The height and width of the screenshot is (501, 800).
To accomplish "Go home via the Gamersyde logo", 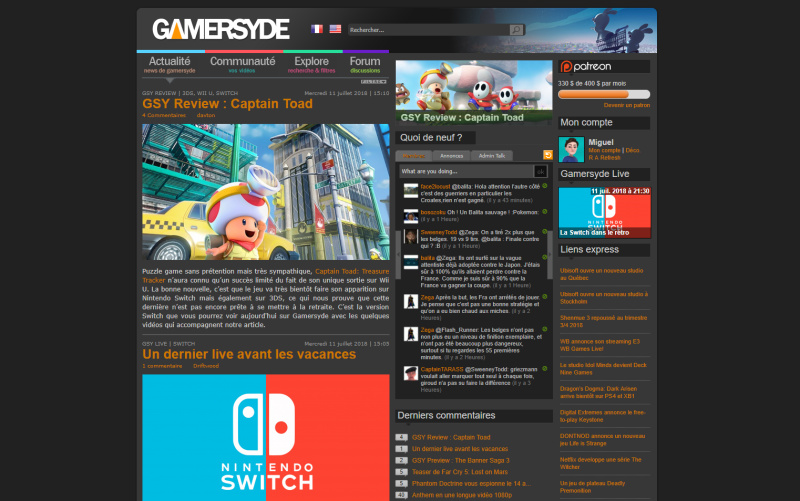I will [x=221, y=30].
